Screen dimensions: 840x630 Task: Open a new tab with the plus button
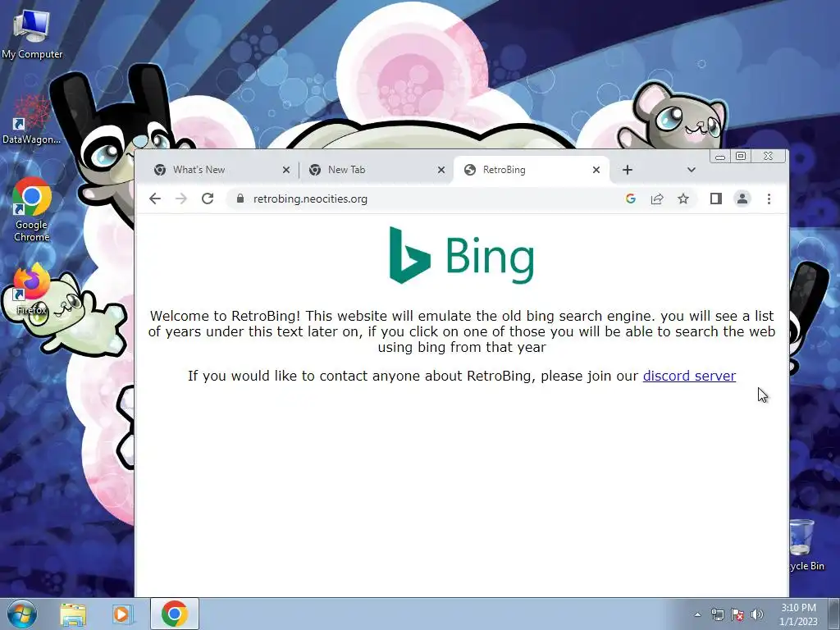click(x=628, y=170)
